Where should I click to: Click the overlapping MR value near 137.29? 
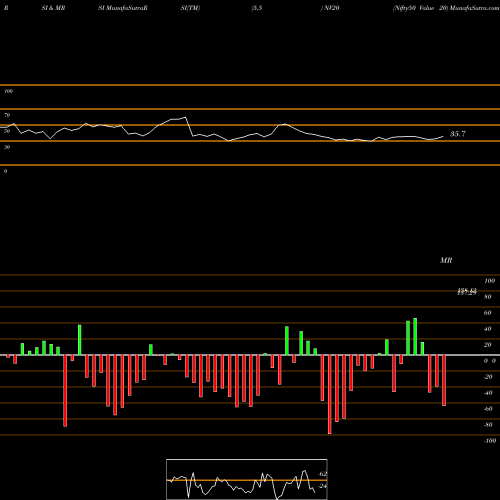[467, 292]
